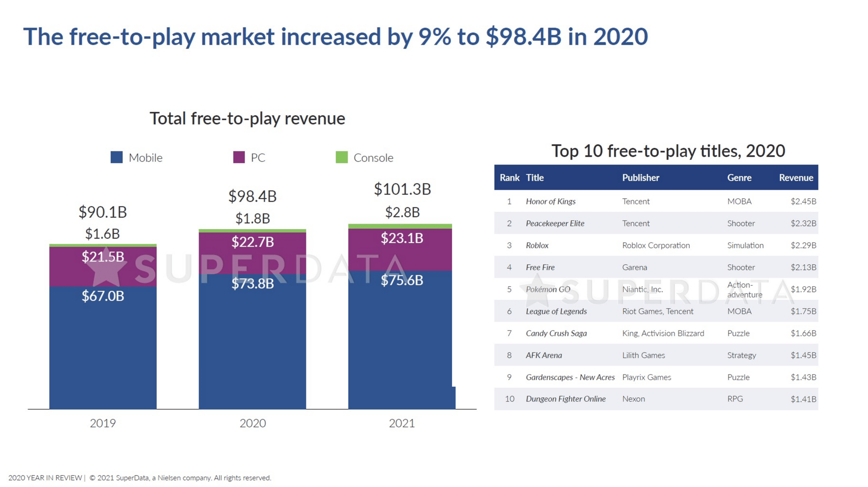868x487 pixels.
Task: Click the 'Genre' column header
Action: [739, 178]
